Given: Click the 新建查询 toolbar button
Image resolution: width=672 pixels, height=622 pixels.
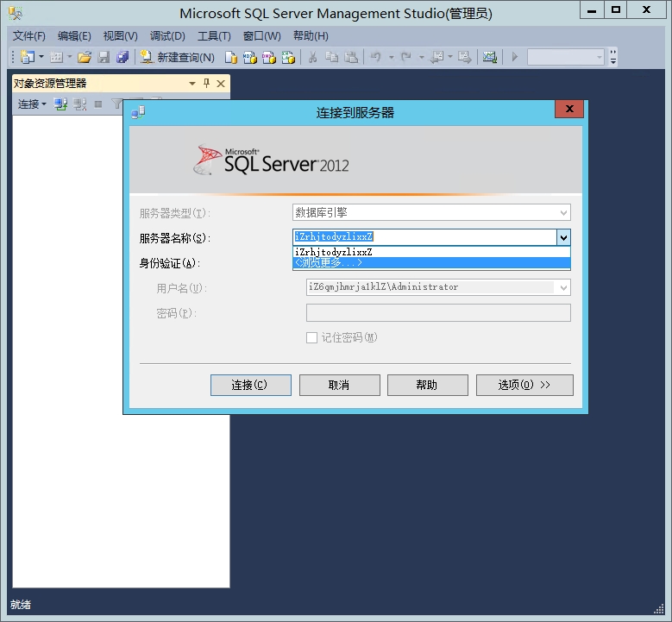Looking at the screenshot, I should click(x=178, y=57).
